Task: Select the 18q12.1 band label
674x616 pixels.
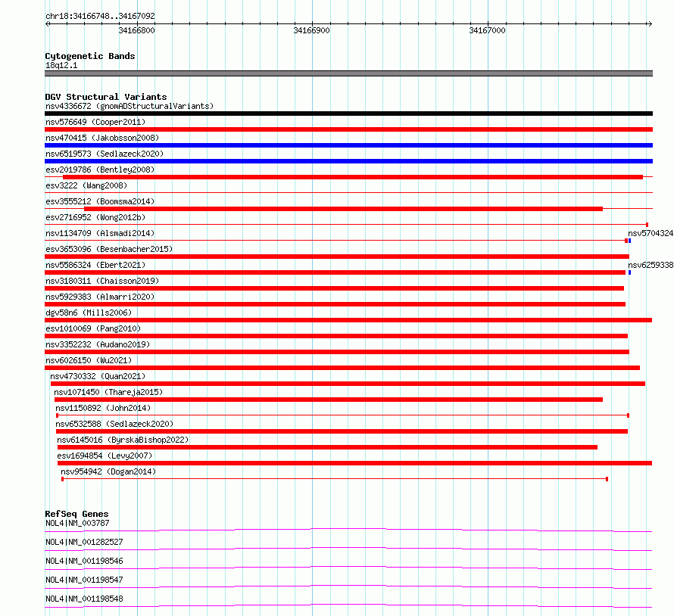Action: (61, 65)
